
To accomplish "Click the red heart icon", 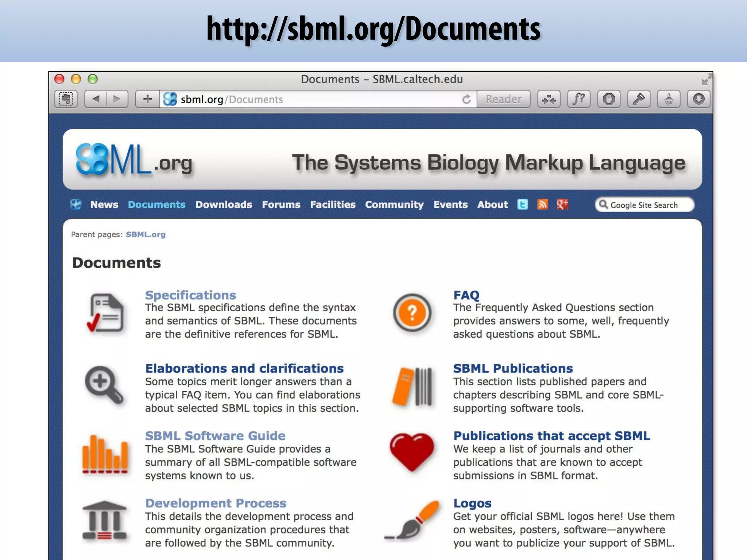I will tap(412, 452).
